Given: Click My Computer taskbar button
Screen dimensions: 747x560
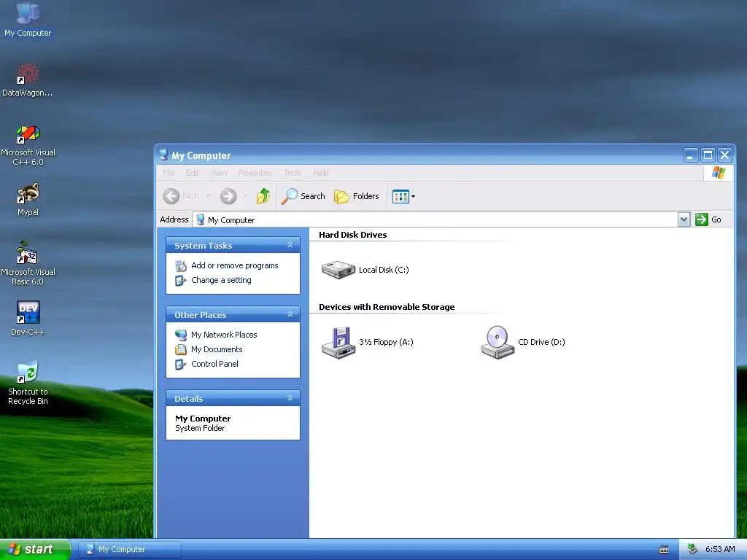Looking at the screenshot, I should 130,550.
